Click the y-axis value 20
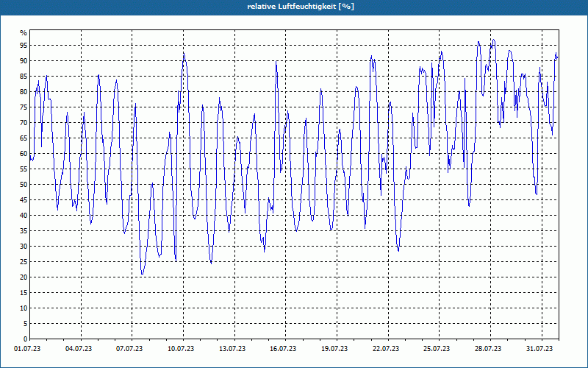Image resolution: width=588 pixels, height=368 pixels. pyautogui.click(x=24, y=277)
